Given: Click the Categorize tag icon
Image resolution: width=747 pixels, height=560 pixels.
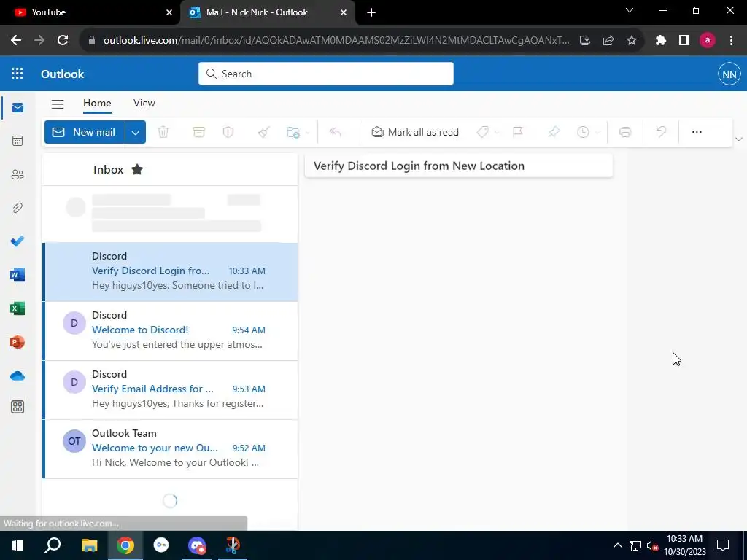Looking at the screenshot, I should click(x=483, y=132).
